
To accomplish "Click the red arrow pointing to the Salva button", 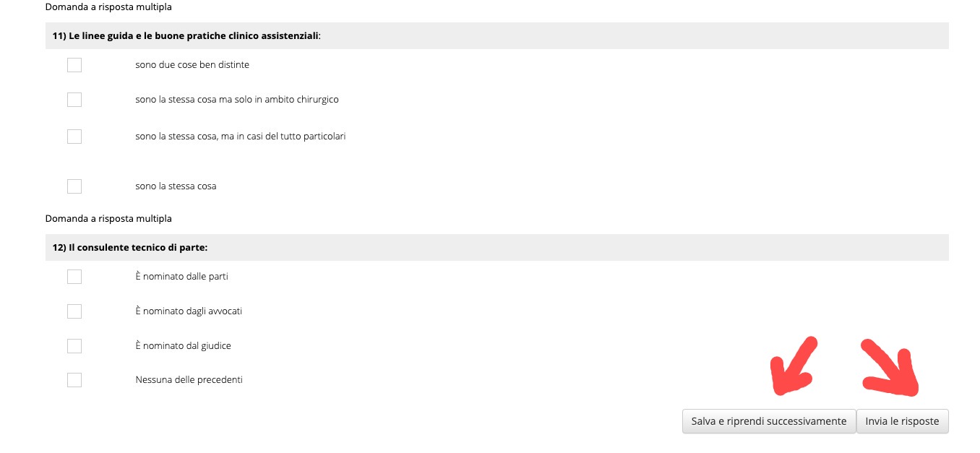I will click(x=794, y=366).
